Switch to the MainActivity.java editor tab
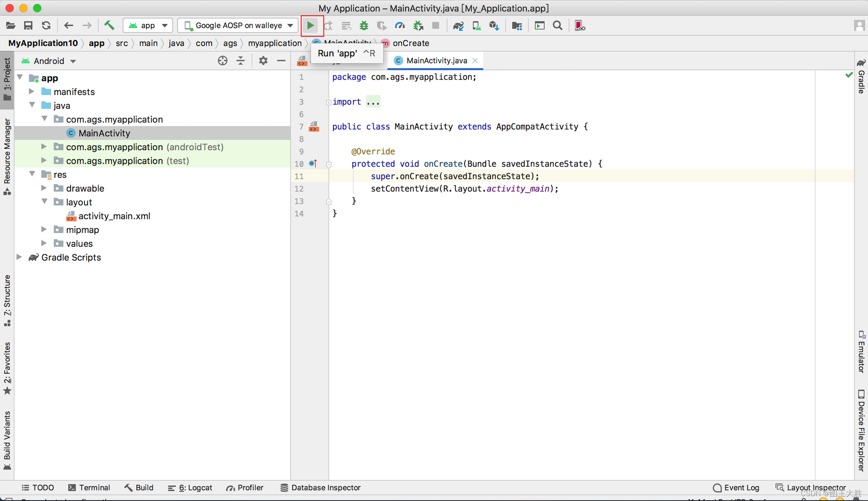 coord(436,61)
